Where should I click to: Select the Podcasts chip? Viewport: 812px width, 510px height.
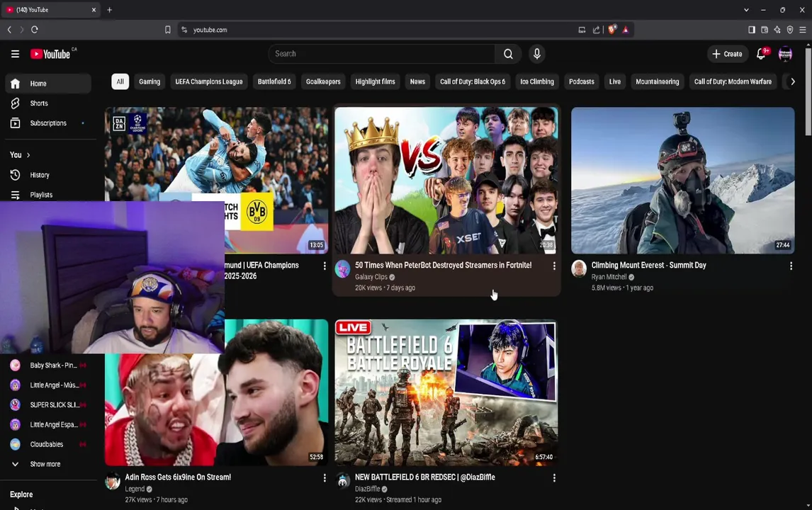pyautogui.click(x=582, y=81)
